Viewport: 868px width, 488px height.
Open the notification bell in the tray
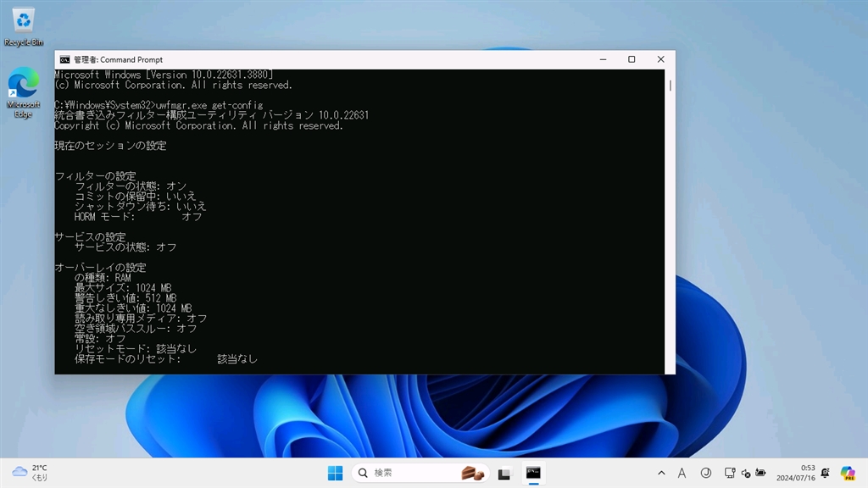(x=826, y=473)
